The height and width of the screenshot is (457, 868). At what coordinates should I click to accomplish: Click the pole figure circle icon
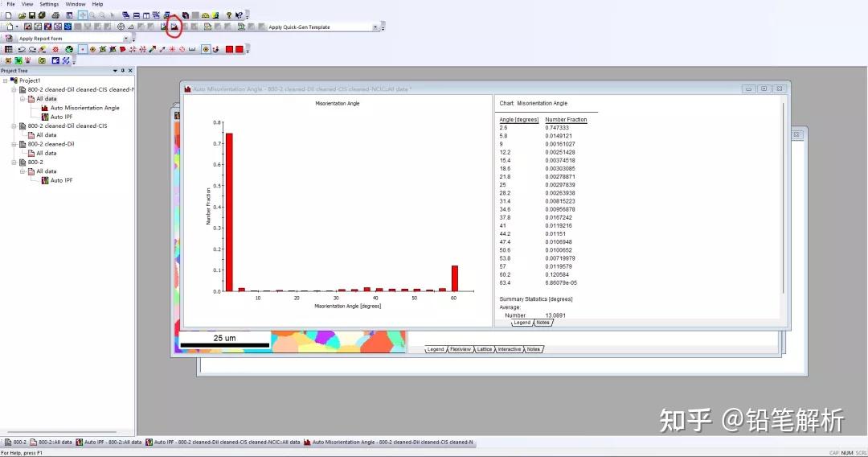point(121,27)
